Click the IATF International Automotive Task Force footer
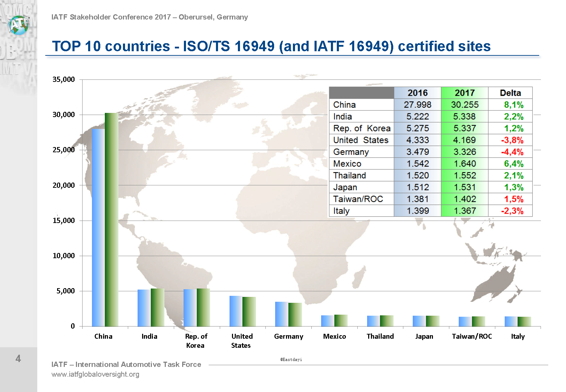 pyautogui.click(x=126, y=364)
